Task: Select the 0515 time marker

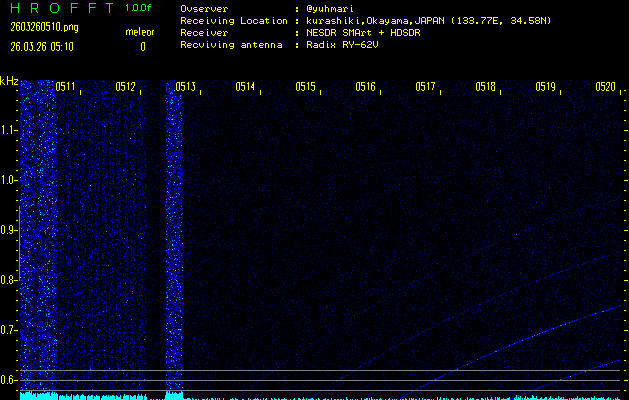Action: (305, 87)
